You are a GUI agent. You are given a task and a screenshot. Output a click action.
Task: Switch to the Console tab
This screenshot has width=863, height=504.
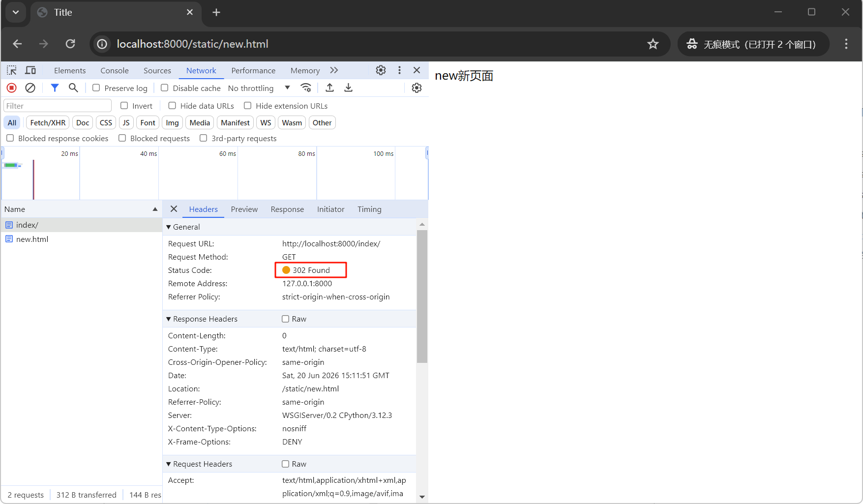tap(115, 70)
